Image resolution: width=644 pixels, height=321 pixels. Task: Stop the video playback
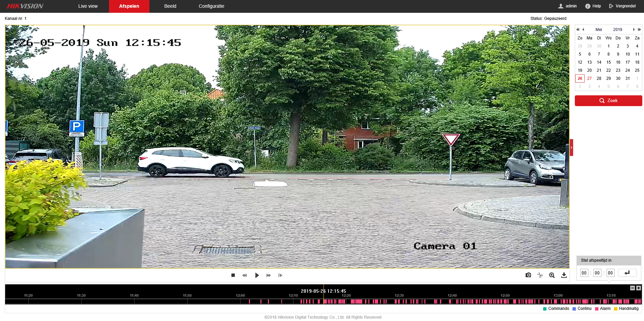[x=233, y=275]
